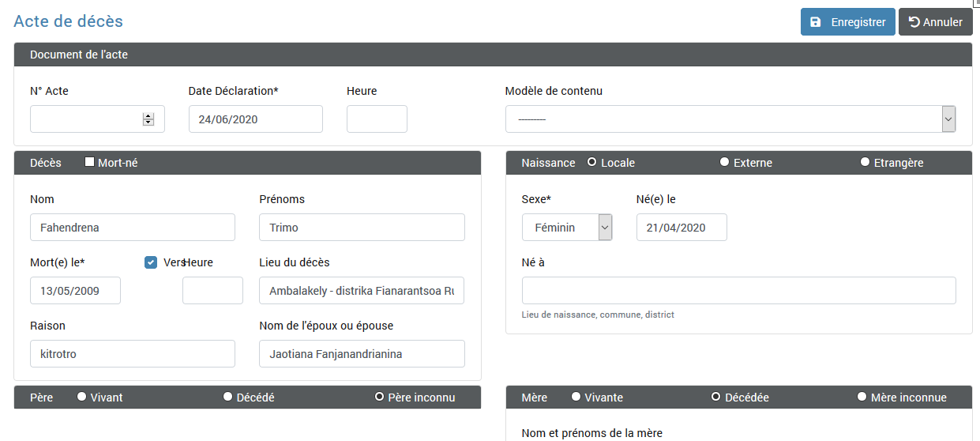Click the Prénoms field containing Trimo
Image resolution: width=980 pixels, height=441 pixels.
(362, 228)
